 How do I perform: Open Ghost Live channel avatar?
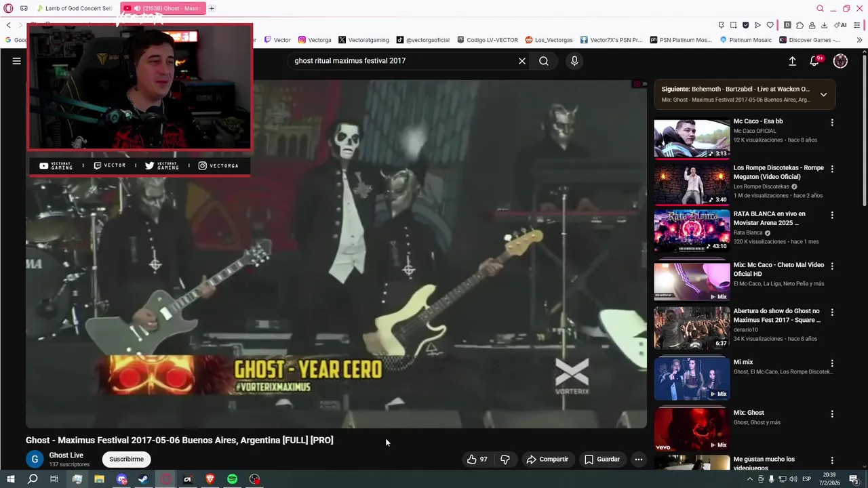click(35, 459)
